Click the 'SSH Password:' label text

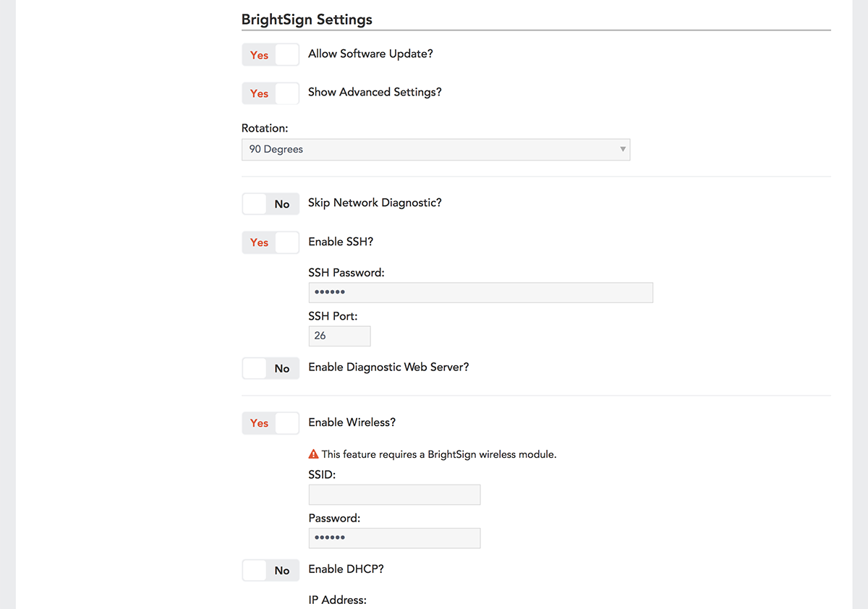pyautogui.click(x=346, y=273)
